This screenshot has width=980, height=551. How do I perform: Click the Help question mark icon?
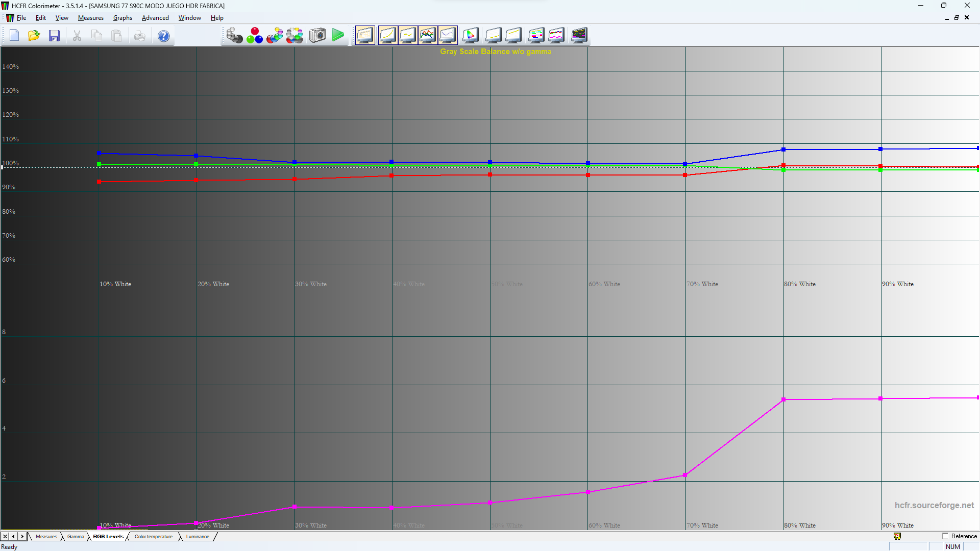[x=163, y=36]
